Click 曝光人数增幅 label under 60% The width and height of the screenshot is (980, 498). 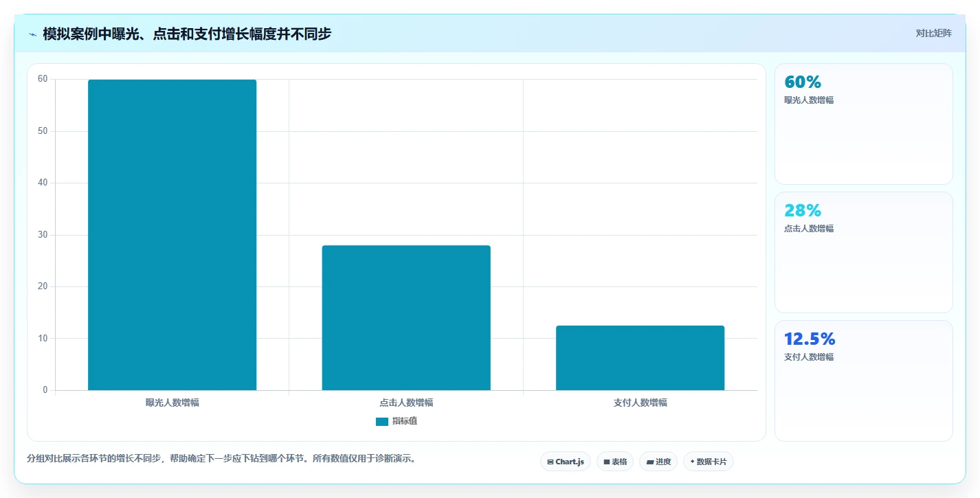click(x=809, y=100)
